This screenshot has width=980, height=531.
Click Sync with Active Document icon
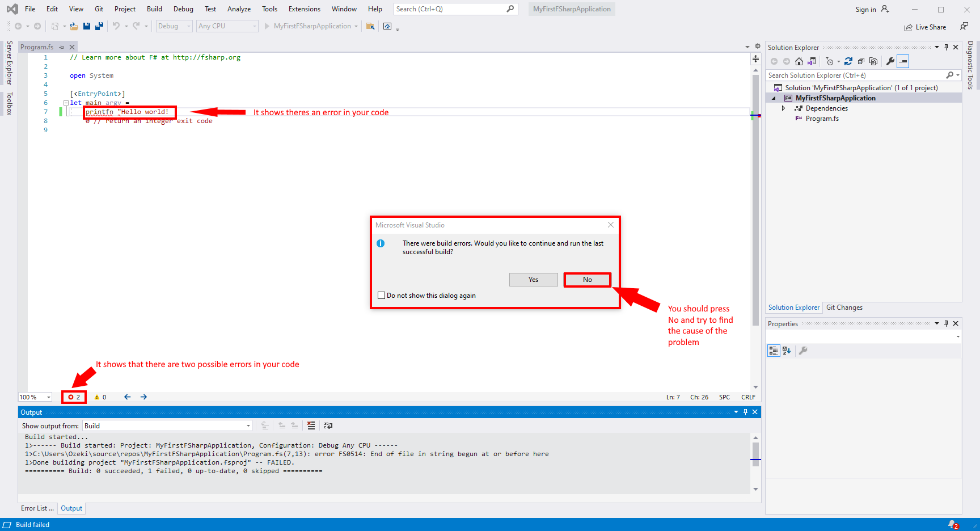point(848,61)
